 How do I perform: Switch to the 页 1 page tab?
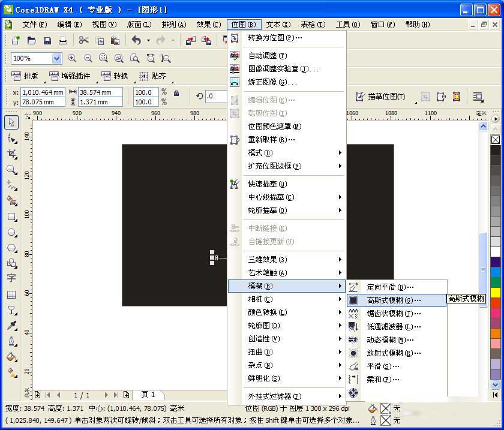point(148,395)
